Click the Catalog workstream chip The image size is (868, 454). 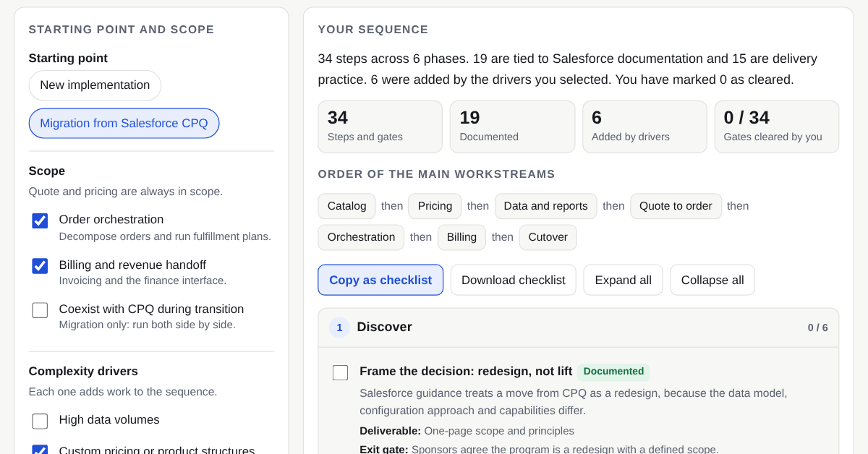click(x=346, y=206)
